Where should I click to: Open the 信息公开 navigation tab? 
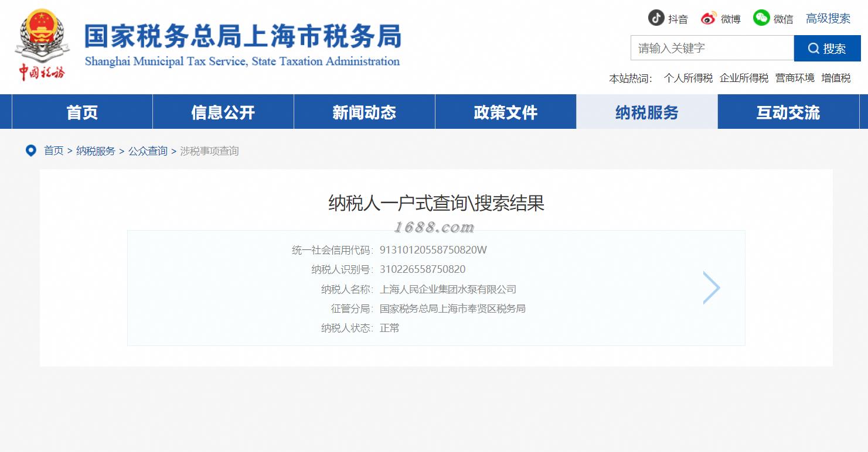(x=223, y=112)
